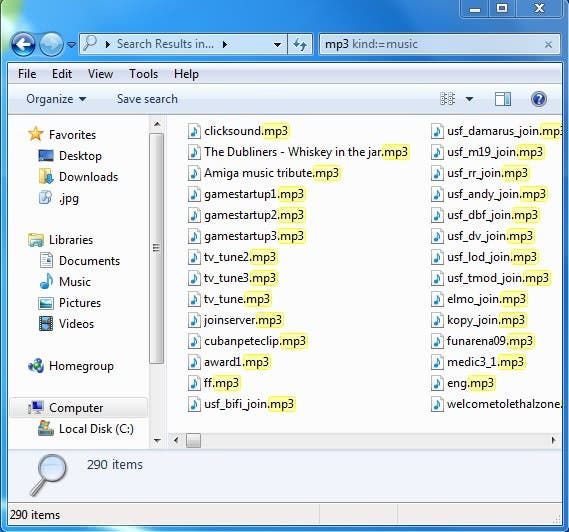The image size is (569, 532).
Task: Open the Help question mark icon
Action: point(539,99)
